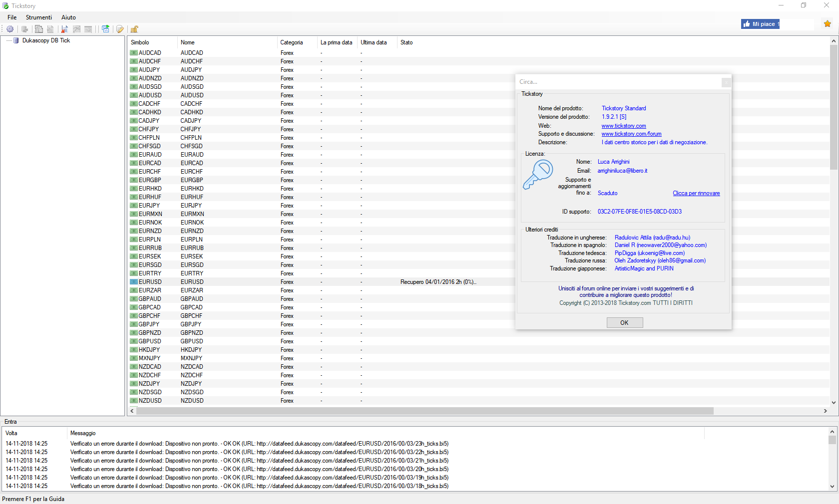The width and height of the screenshot is (839, 504).
Task: Click the version number 1.9.2.1 [S]
Action: pos(614,117)
